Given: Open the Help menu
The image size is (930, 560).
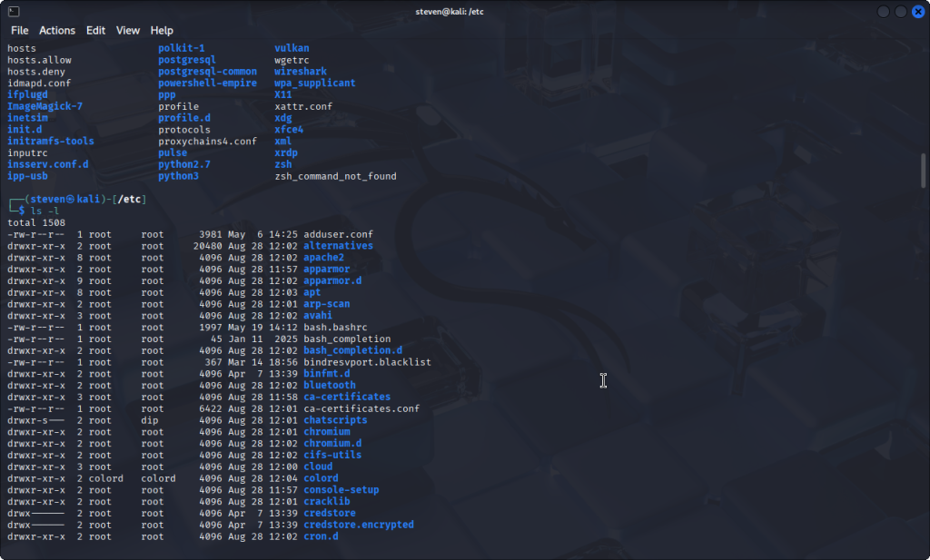Looking at the screenshot, I should click(162, 30).
